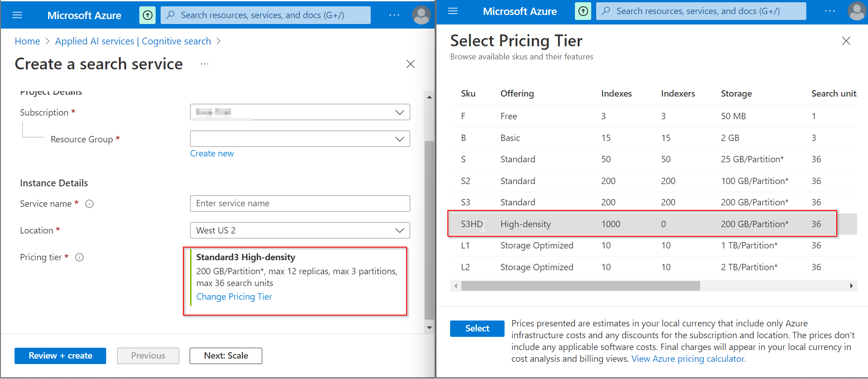Open user account avatar in right window
The width and height of the screenshot is (868, 379).
pyautogui.click(x=857, y=11)
